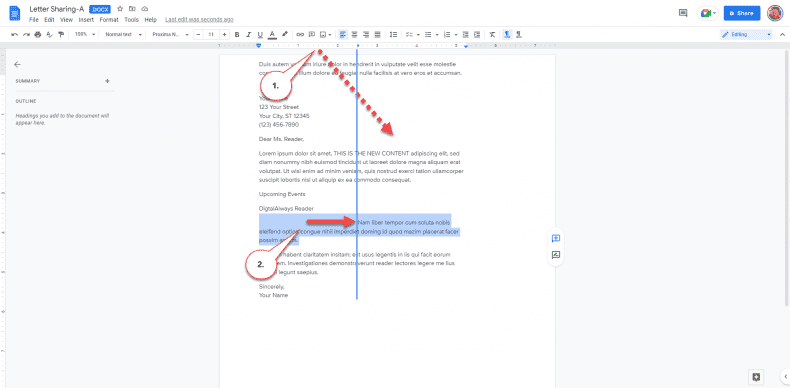The height and width of the screenshot is (388, 790).
Task: Open the File menu
Action: click(34, 20)
